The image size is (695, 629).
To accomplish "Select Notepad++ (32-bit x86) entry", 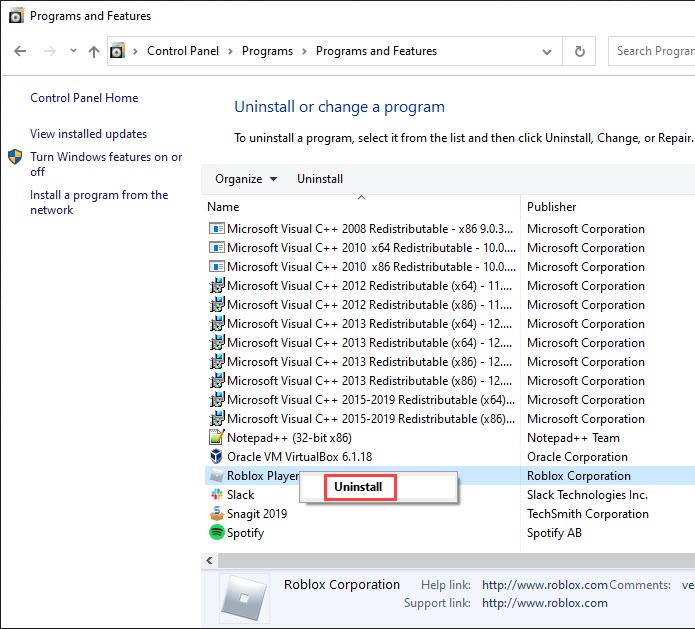I will 289,438.
